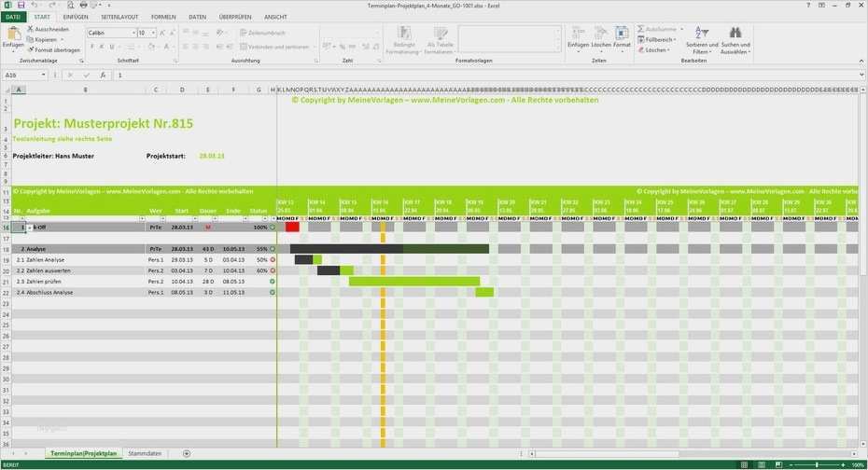The height and width of the screenshot is (470, 868).
Task: Add new sheet with plus icon
Action: click(187, 453)
